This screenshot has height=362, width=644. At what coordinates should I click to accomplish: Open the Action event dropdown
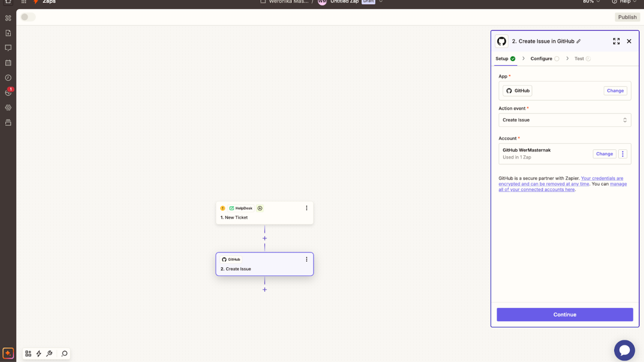(x=564, y=120)
